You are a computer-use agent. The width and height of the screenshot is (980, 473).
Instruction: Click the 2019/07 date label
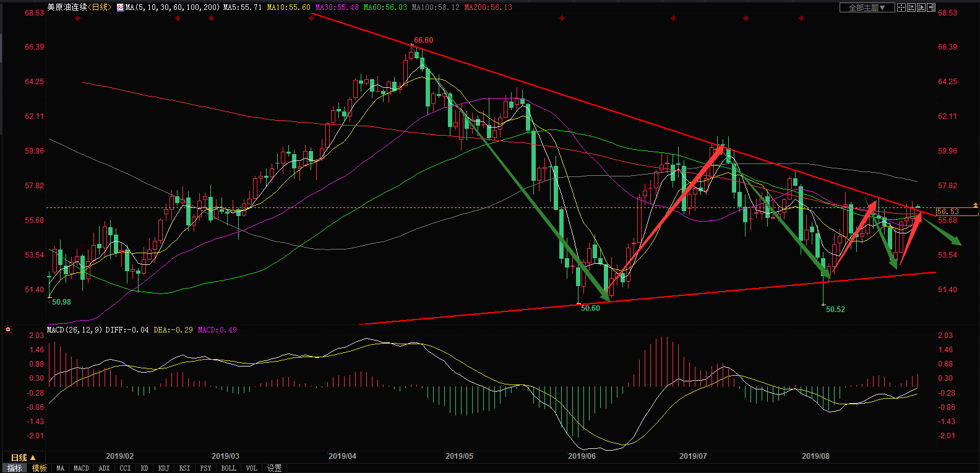(693, 456)
